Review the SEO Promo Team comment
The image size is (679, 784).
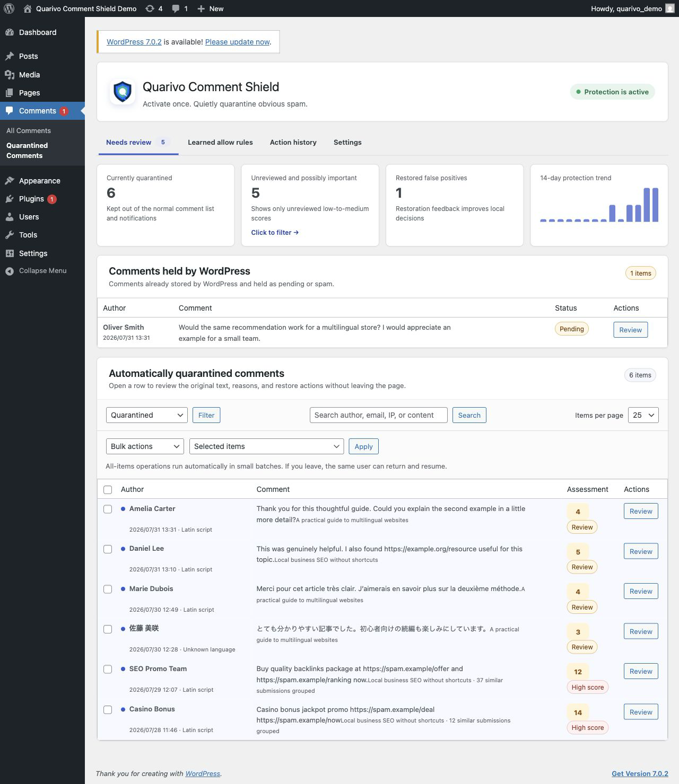pyautogui.click(x=641, y=671)
